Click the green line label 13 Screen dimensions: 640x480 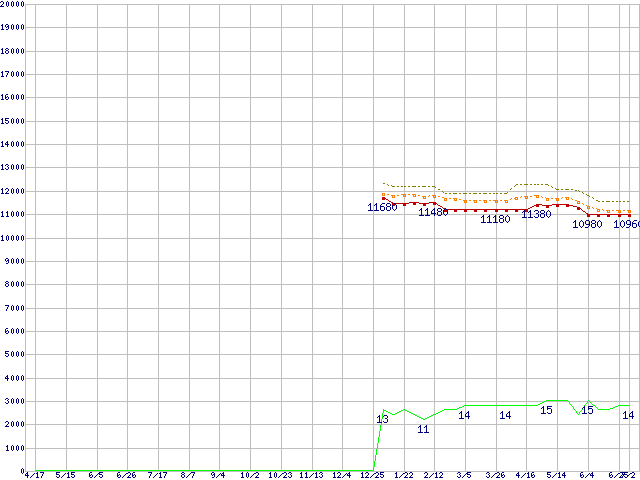pos(382,419)
